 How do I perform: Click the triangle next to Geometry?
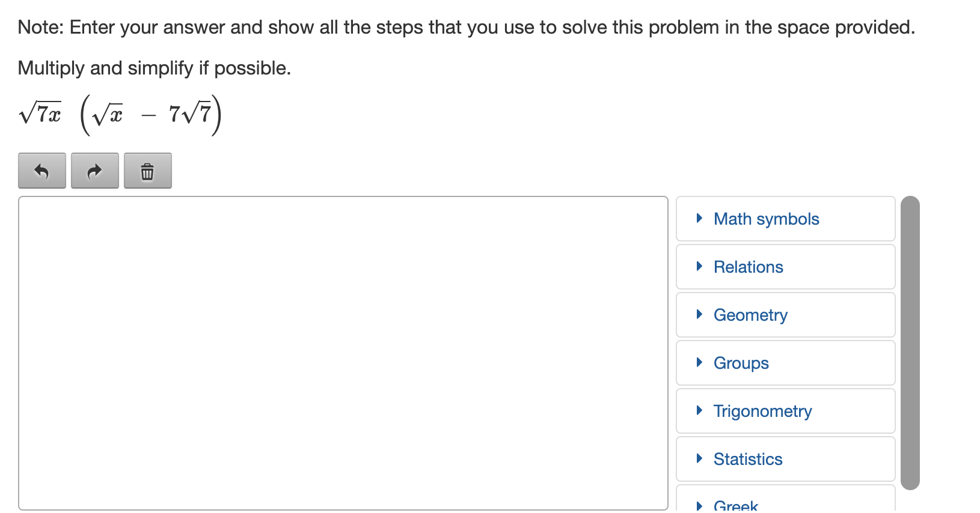pyautogui.click(x=699, y=314)
